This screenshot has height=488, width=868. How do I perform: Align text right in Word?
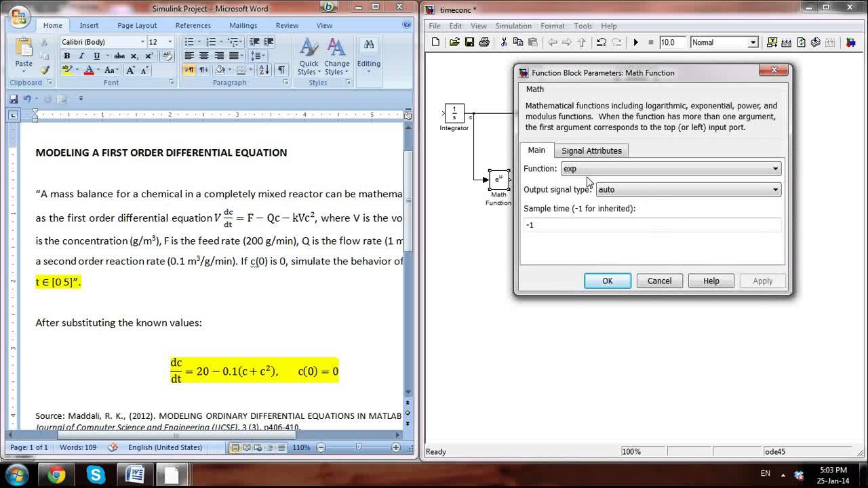click(219, 56)
